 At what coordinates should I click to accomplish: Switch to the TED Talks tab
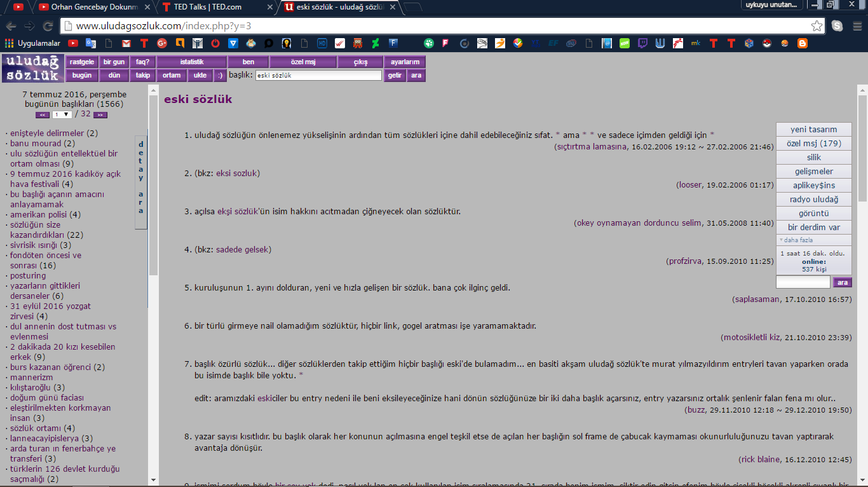pyautogui.click(x=216, y=7)
